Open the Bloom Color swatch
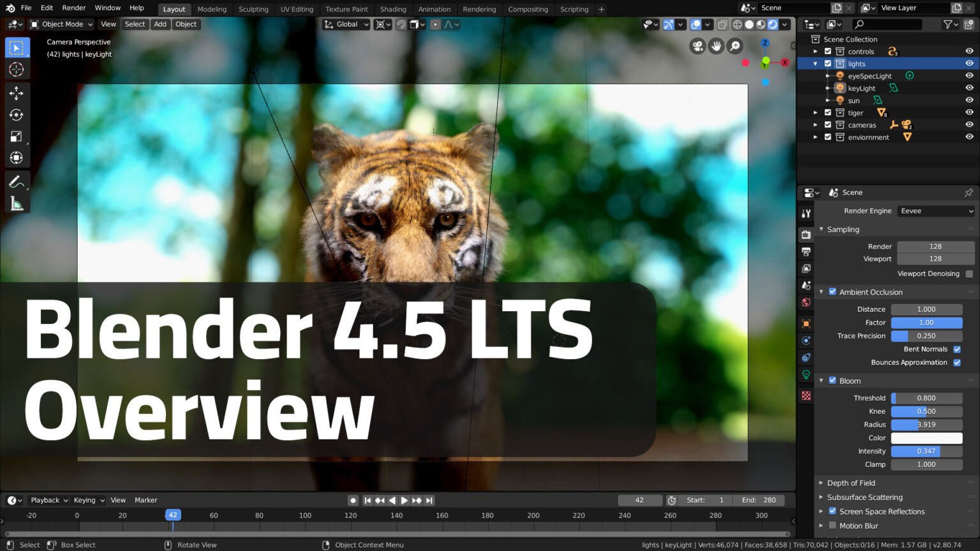The height and width of the screenshot is (551, 980). (927, 438)
